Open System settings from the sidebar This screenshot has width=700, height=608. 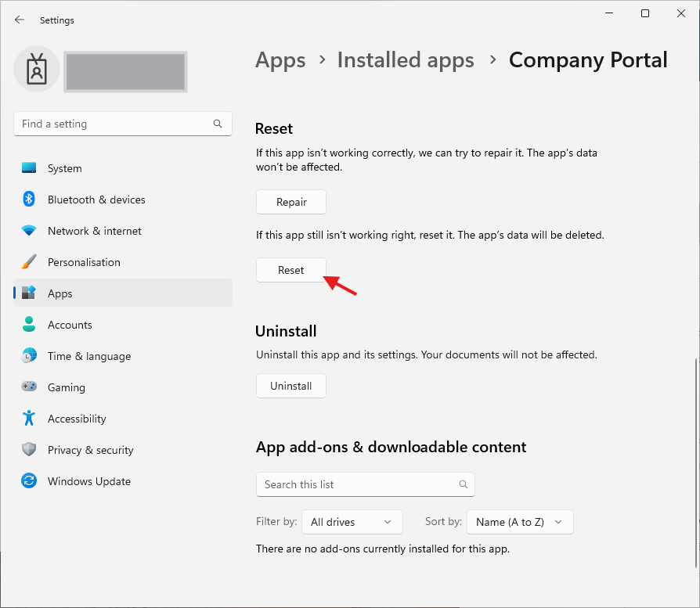coord(64,168)
